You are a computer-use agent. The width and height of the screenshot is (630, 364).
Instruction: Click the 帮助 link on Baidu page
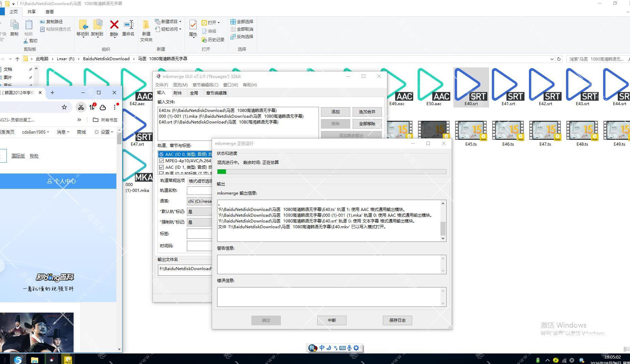click(x=34, y=156)
